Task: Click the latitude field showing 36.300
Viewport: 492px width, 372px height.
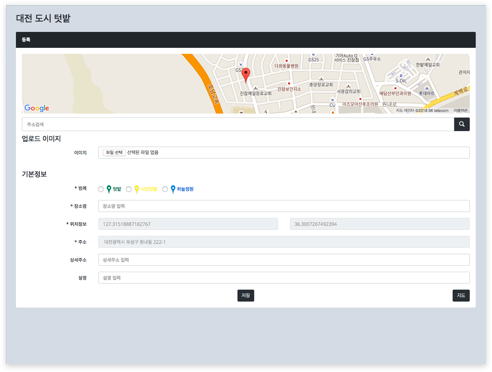Action: point(380,224)
